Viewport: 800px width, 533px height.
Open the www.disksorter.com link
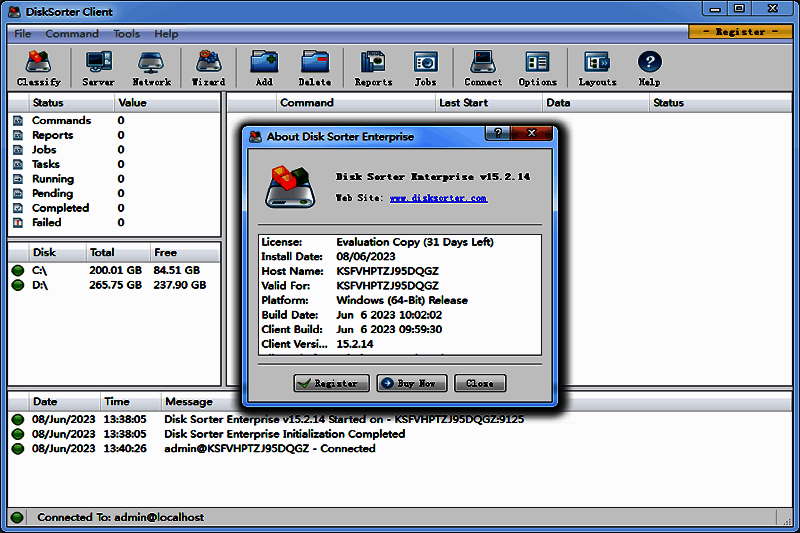click(438, 198)
